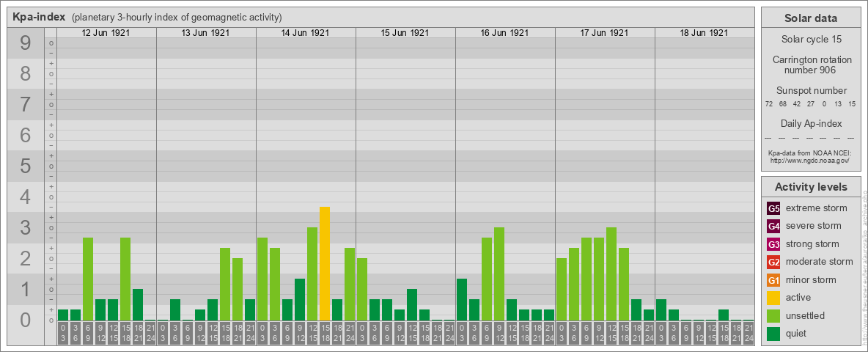The height and width of the screenshot is (352, 868).
Task: Click the 12-15 bar on 17 Jun
Action: tap(611, 274)
